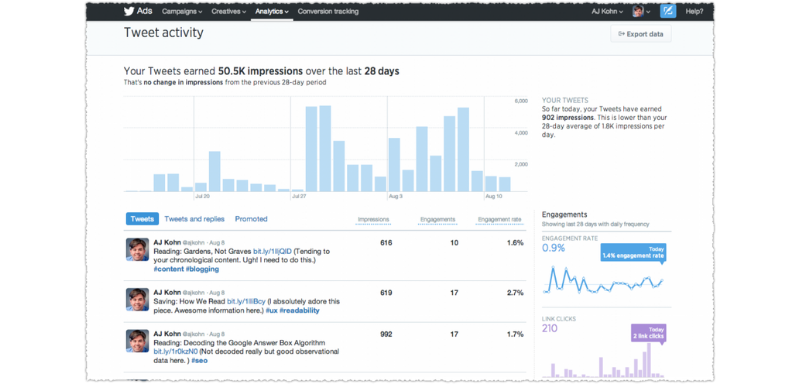Click the YOUR TWEETS heading

[x=565, y=100]
